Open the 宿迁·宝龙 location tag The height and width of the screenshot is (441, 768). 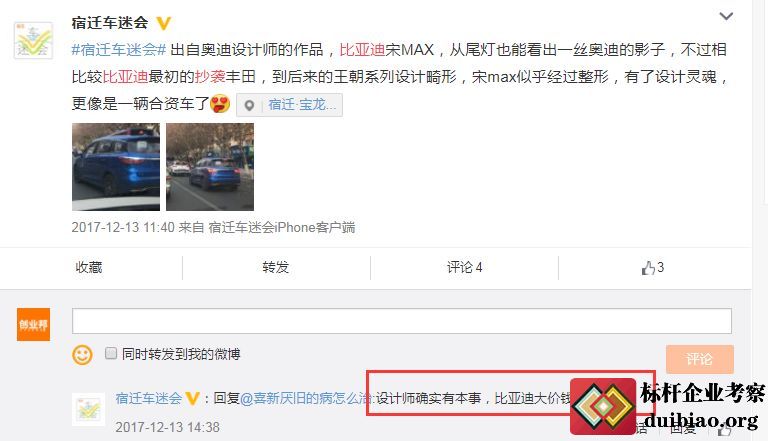(302, 105)
